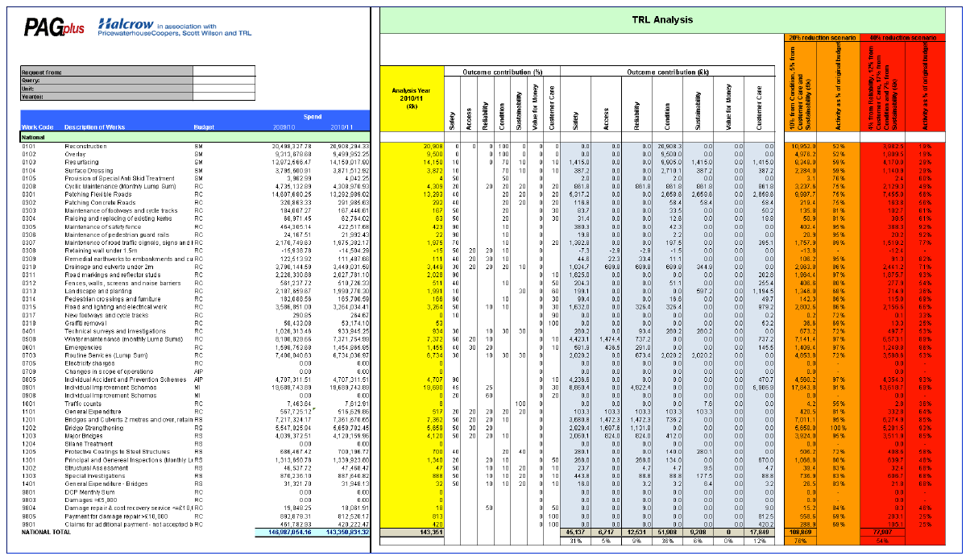The image size is (970, 560).
Task: Click the 'Budget' column header
Action: 204,128
